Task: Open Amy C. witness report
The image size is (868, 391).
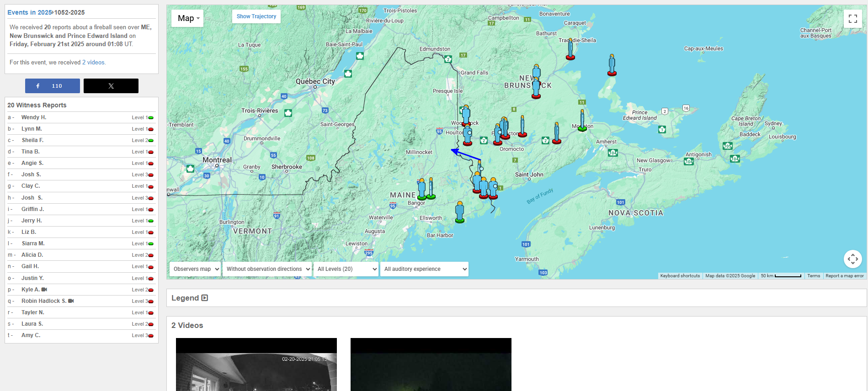Action: [31, 335]
